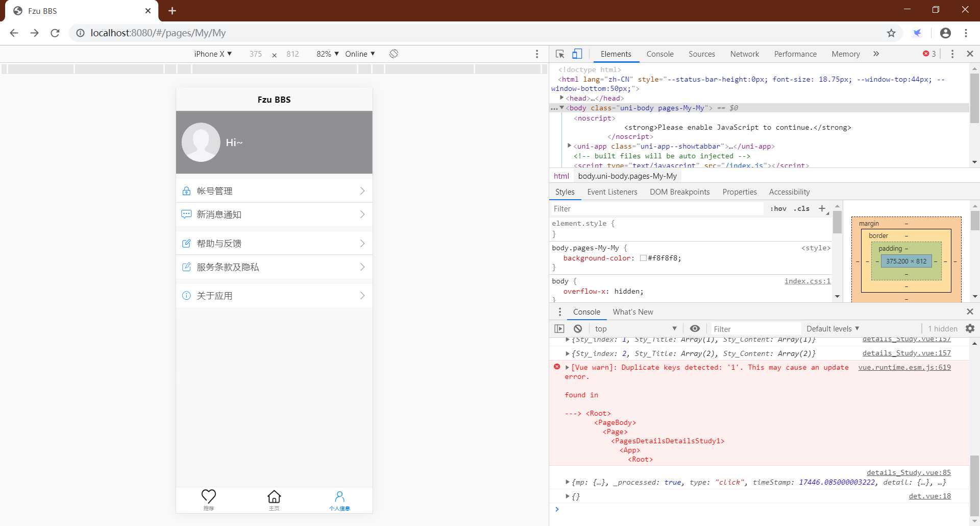This screenshot has width=980, height=526.
Task: Reload the current page
Action: click(55, 33)
